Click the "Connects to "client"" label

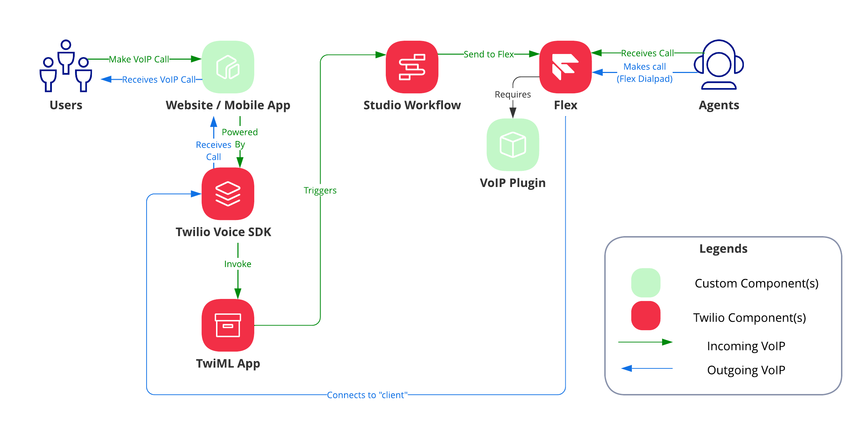(367, 395)
